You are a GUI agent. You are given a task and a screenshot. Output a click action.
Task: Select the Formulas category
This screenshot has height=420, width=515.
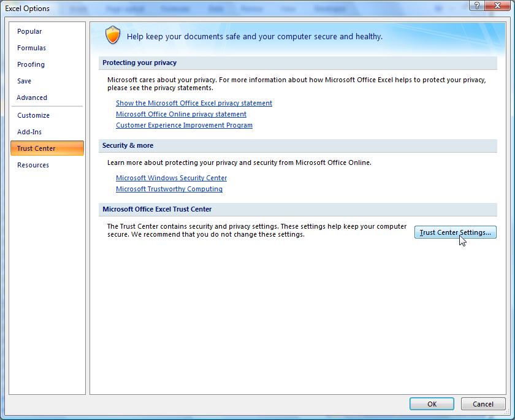coord(31,48)
